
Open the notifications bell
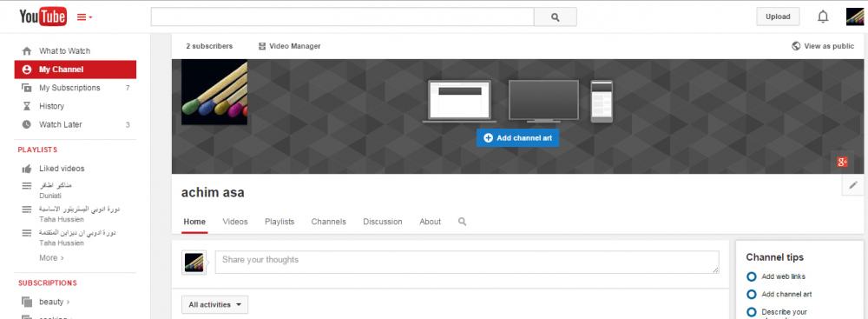point(823,17)
